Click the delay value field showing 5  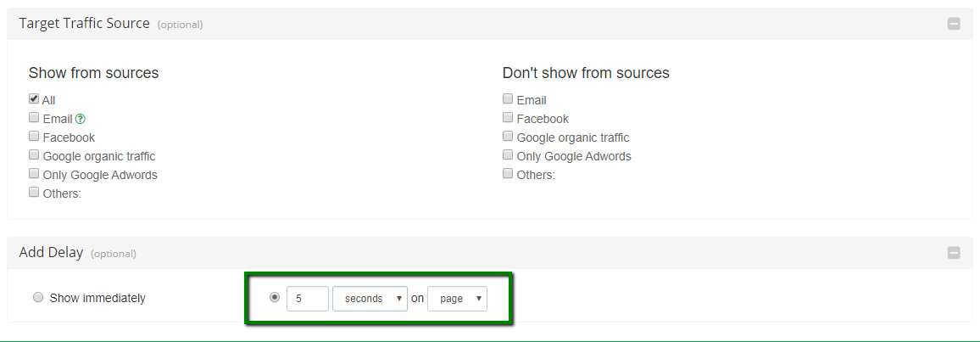point(307,299)
